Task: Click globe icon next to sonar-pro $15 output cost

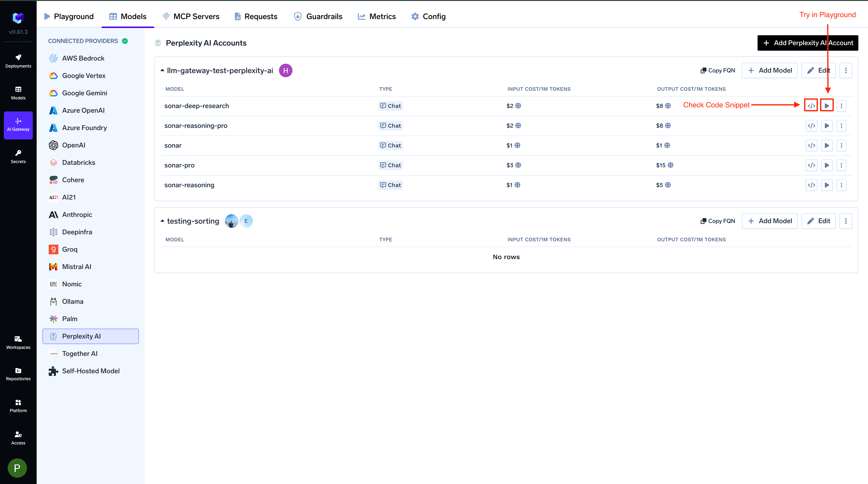Action: 671,165
